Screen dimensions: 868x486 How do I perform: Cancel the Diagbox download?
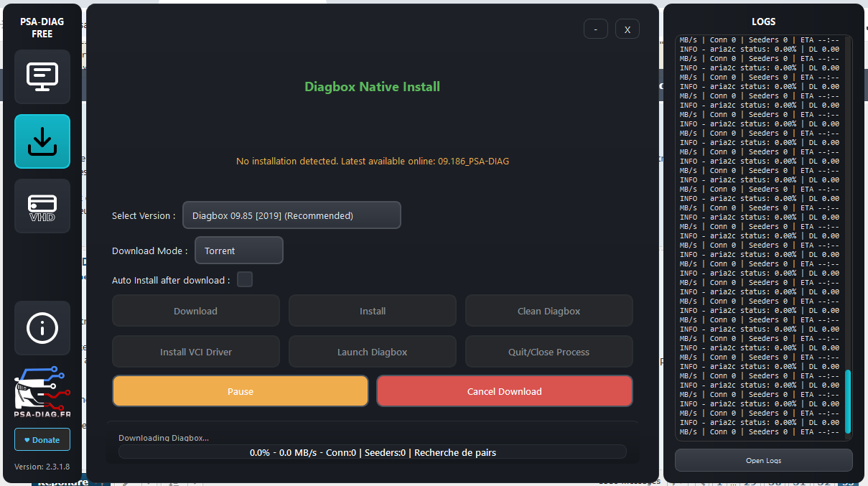[505, 391]
